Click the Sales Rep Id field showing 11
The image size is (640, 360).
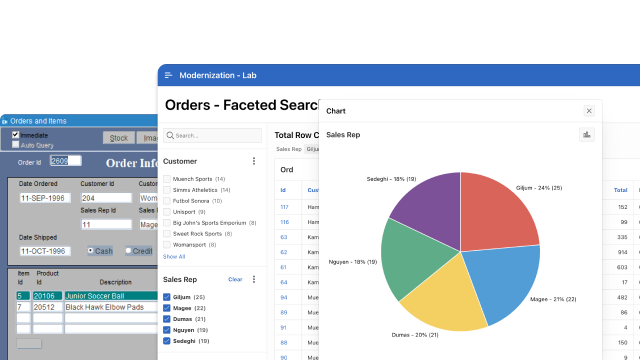106,224
